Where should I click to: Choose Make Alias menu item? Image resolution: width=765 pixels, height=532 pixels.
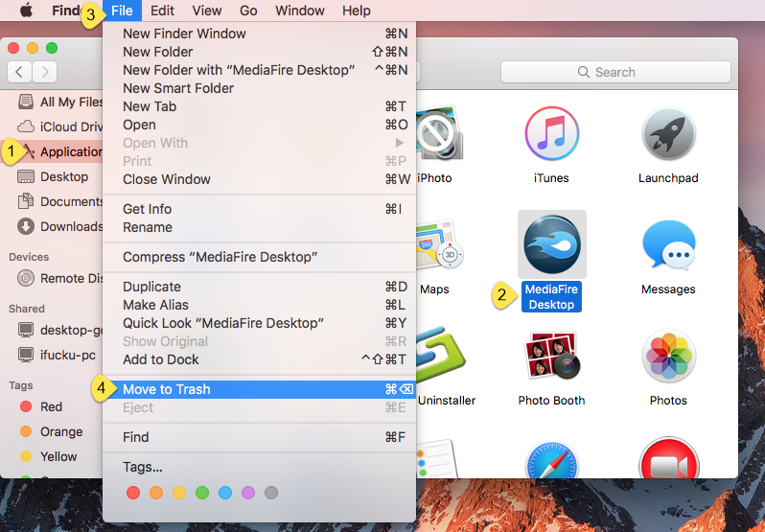click(259, 305)
